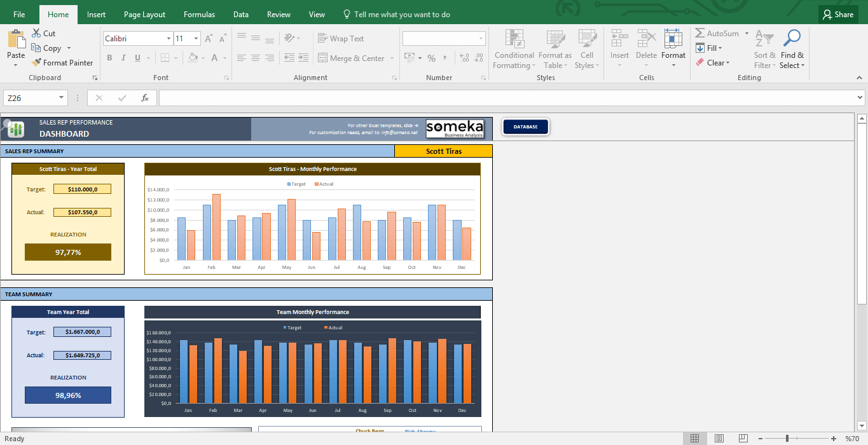Click Insert cells icon in Cells group
Viewport: 868px width, 445px height.
(x=619, y=39)
